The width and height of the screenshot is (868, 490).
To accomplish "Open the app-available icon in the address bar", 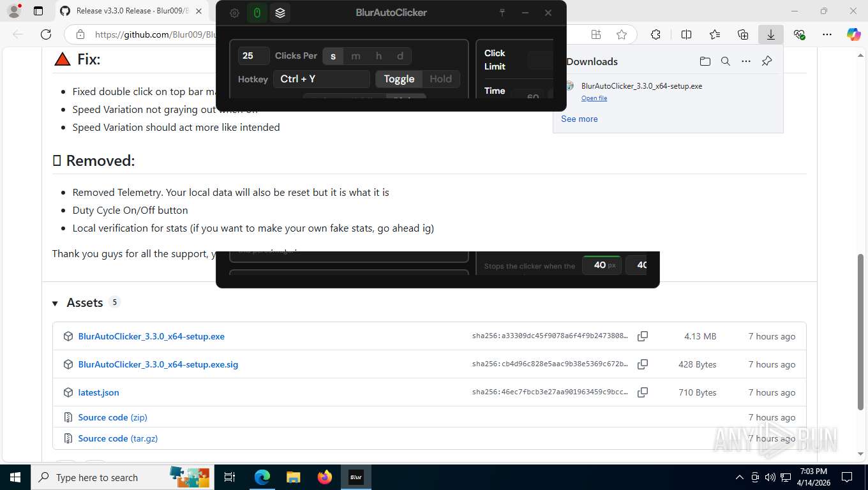I will point(596,34).
